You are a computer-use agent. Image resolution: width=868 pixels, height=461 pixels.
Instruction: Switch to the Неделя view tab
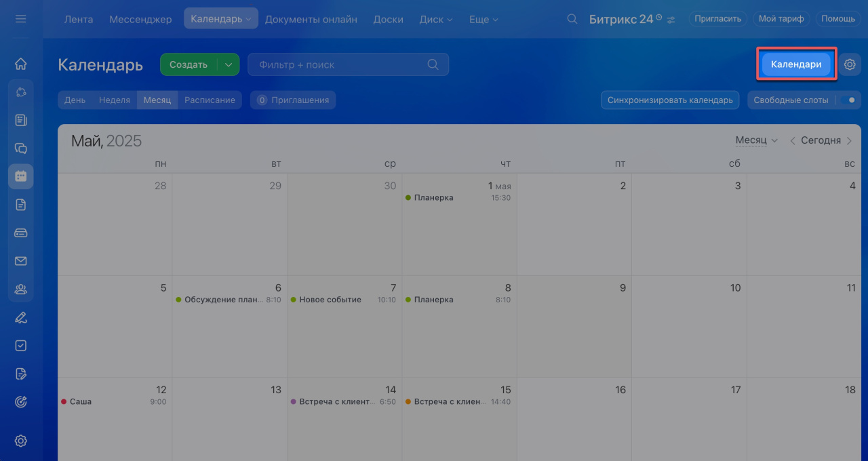coord(114,100)
